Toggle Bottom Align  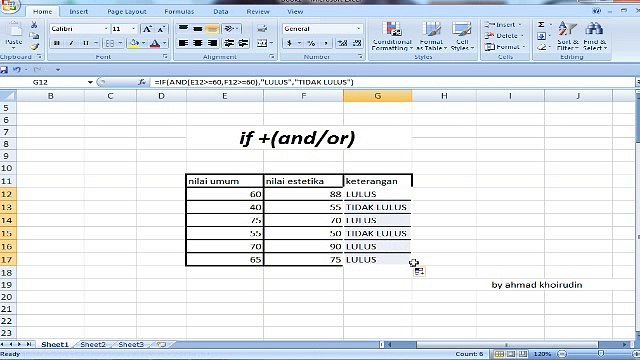[212, 28]
